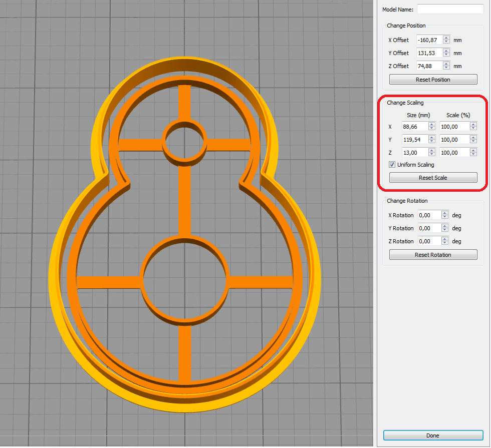Increase Z Rotation with up arrow
Screen dimensions: 491x448
click(445, 239)
